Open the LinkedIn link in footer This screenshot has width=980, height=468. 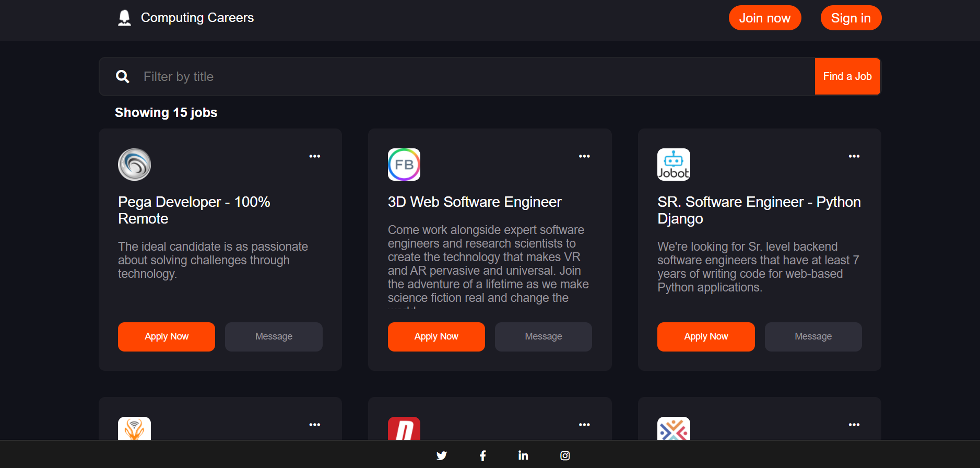click(523, 455)
